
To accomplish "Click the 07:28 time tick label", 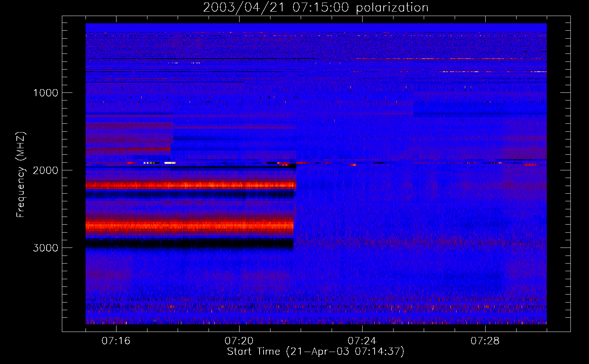I will point(485,341).
